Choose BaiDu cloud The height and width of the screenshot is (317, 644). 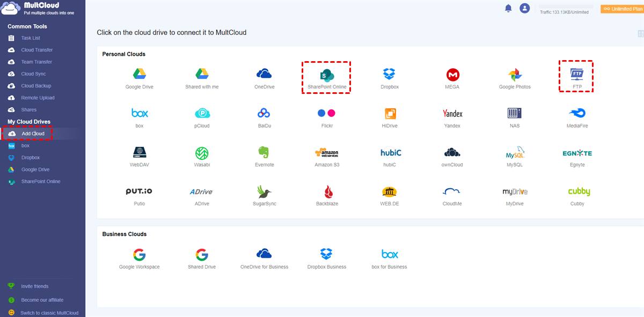tap(264, 117)
